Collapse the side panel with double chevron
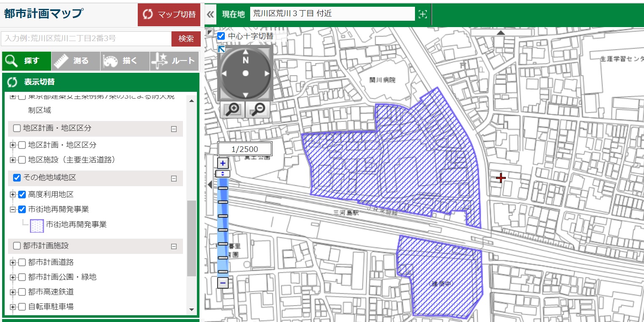This screenshot has width=644, height=322. (x=210, y=14)
